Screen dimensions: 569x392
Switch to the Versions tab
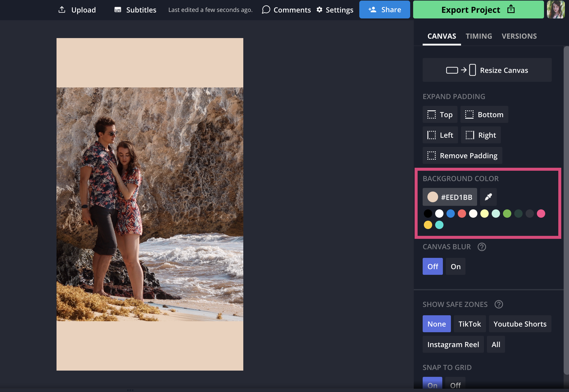(x=519, y=36)
